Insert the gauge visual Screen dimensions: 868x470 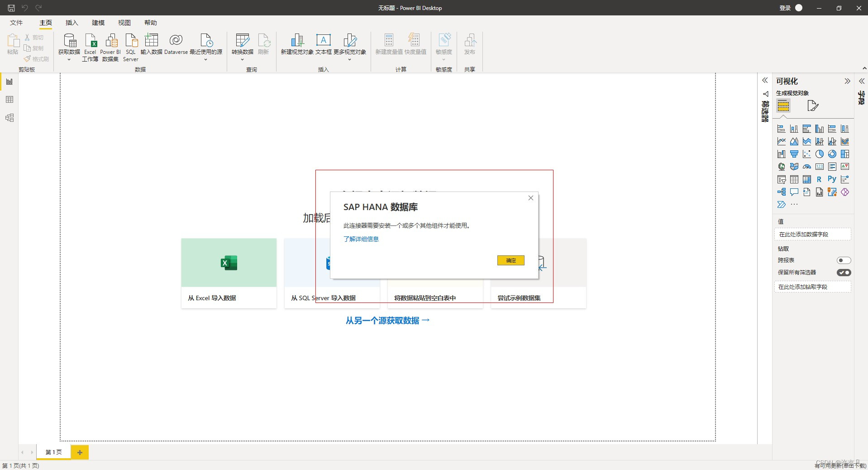(806, 167)
